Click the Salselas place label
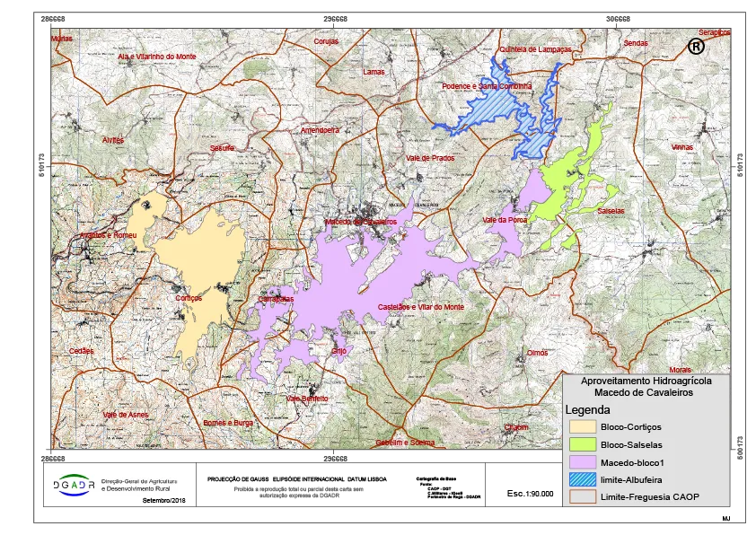Image resolution: width=756 pixels, height=535 pixels. pos(611,211)
